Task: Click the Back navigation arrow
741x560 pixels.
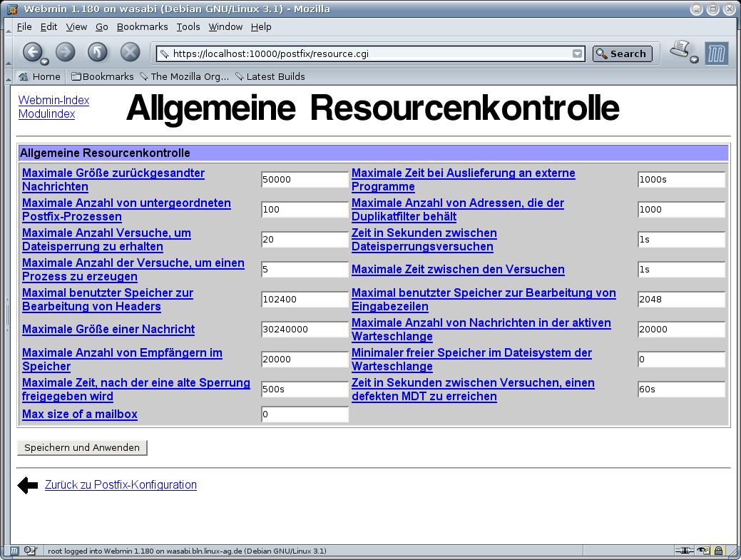Action: click(32, 52)
